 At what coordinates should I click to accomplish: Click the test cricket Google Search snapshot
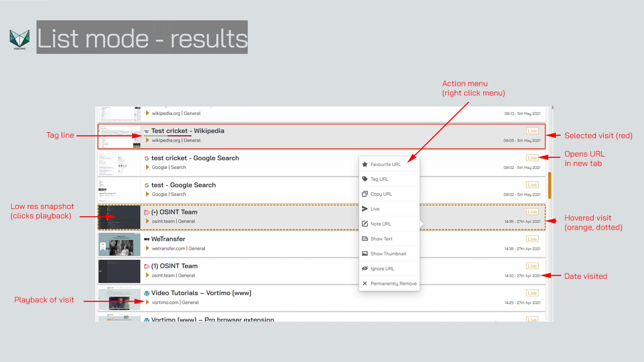tap(119, 163)
